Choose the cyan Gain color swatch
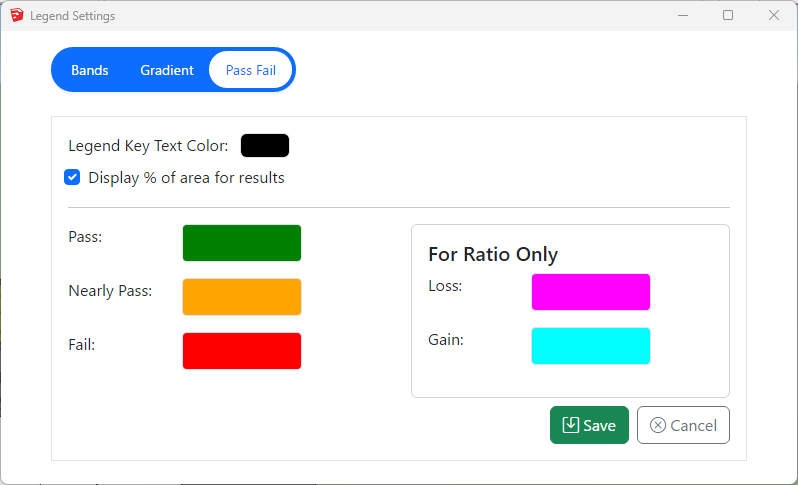Viewport: 798px width, 485px height. click(590, 346)
